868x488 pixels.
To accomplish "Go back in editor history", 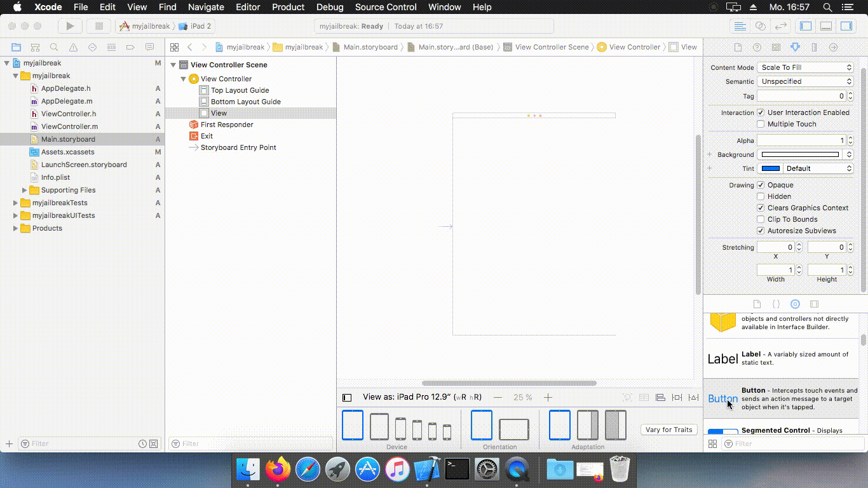I will 190,47.
